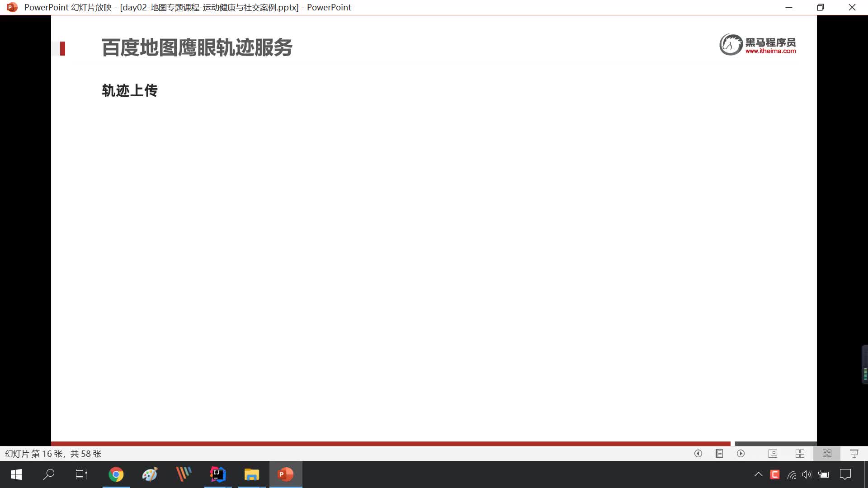Image resolution: width=868 pixels, height=488 pixels.
Task: Go to previous slide via status bar arrow
Action: coord(698,453)
